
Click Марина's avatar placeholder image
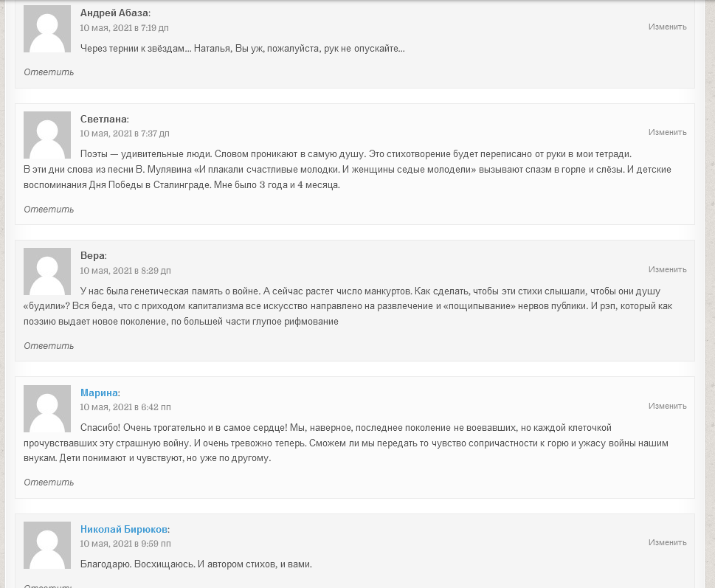(x=47, y=409)
